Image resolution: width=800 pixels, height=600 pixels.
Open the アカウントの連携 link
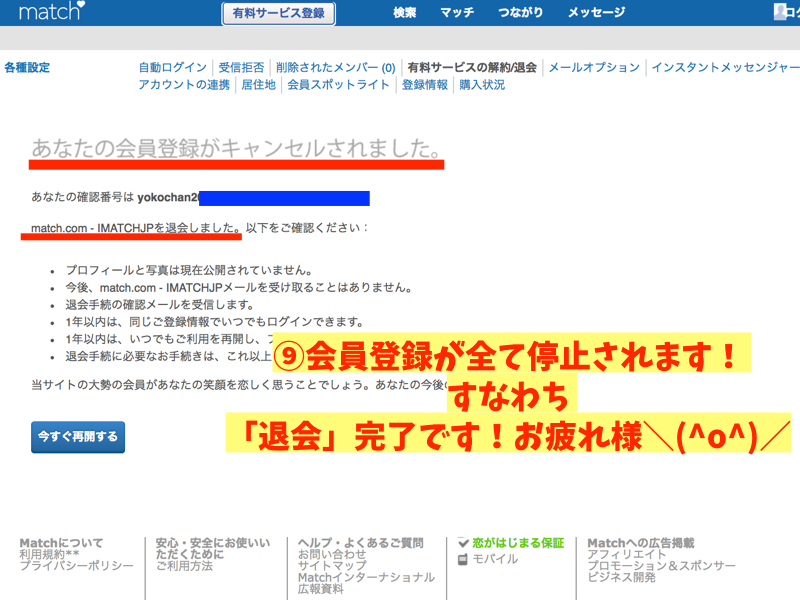184,85
